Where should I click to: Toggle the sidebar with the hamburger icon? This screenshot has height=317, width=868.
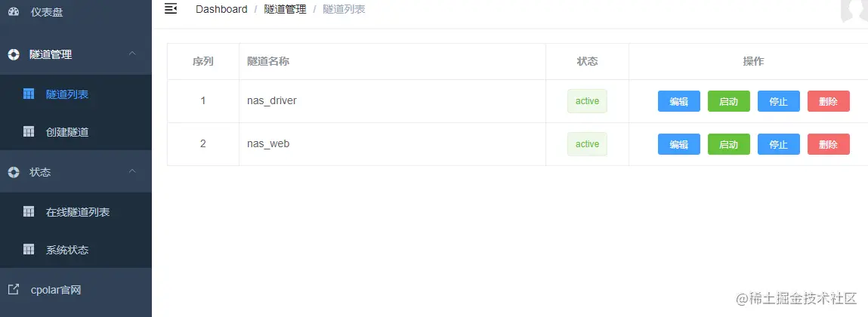coord(171,8)
